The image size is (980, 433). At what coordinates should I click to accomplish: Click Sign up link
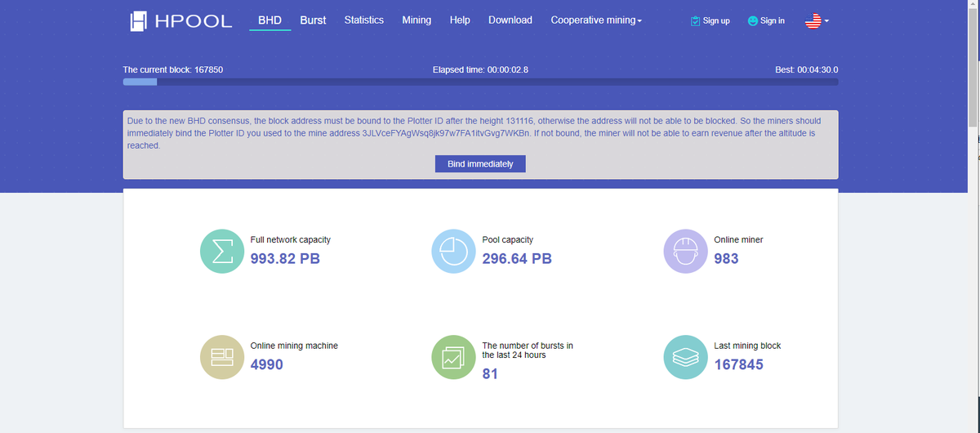coord(710,21)
